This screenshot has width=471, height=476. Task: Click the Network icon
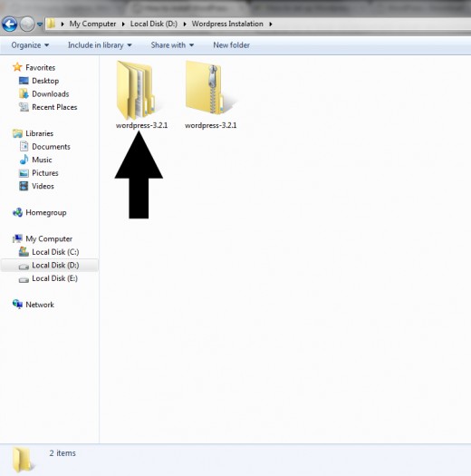tap(17, 304)
